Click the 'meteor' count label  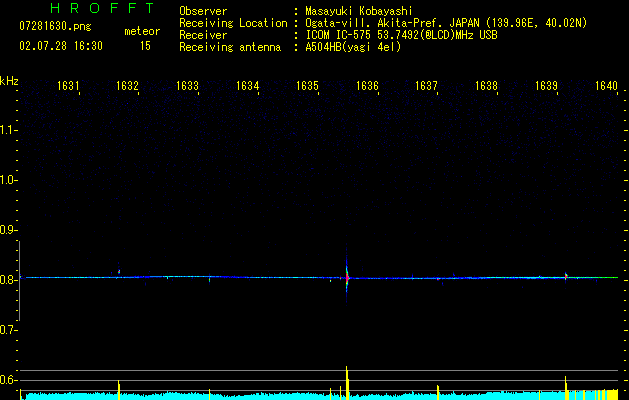pyautogui.click(x=142, y=31)
